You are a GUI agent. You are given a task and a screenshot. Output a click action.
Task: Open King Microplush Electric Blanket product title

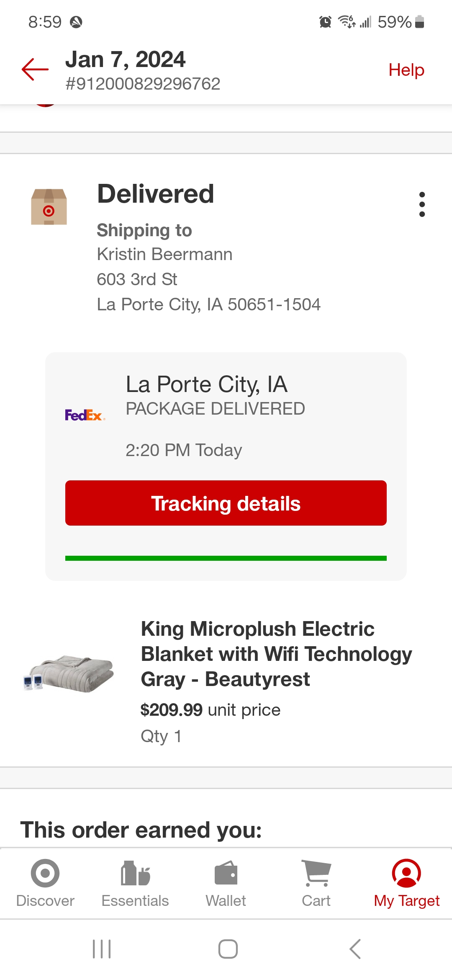pyautogui.click(x=276, y=654)
